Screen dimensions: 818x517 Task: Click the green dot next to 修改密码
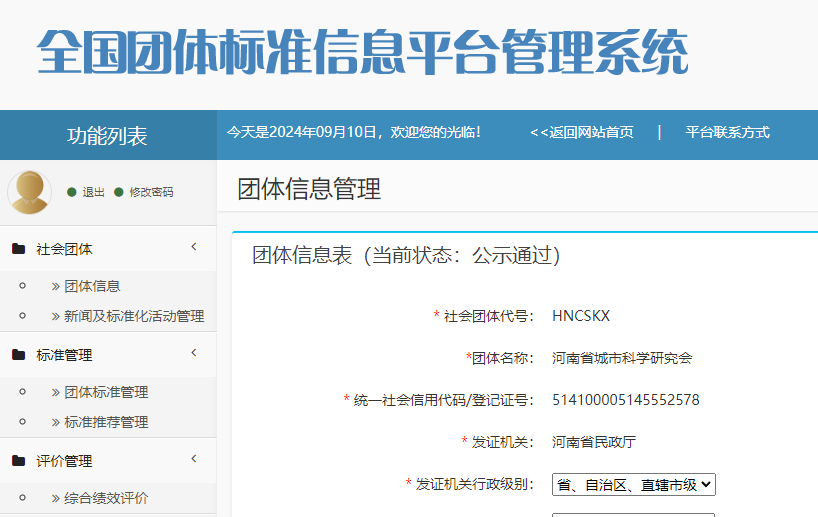(118, 192)
